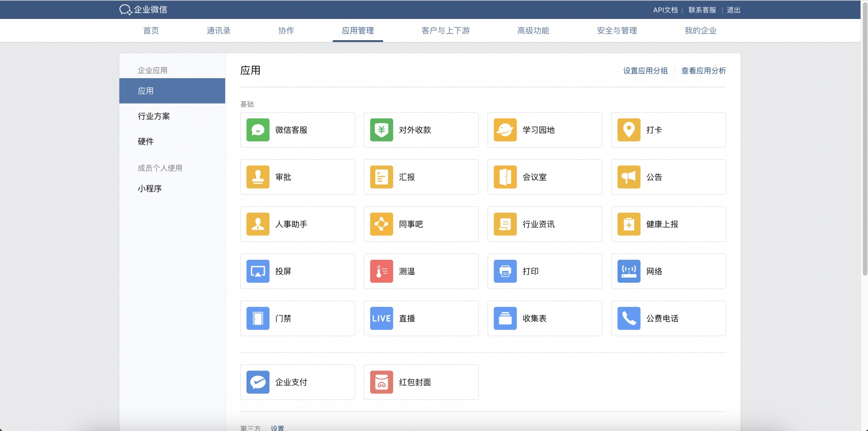Viewport: 868px width, 431px height.
Task: Click the 联系客服 link
Action: point(702,10)
